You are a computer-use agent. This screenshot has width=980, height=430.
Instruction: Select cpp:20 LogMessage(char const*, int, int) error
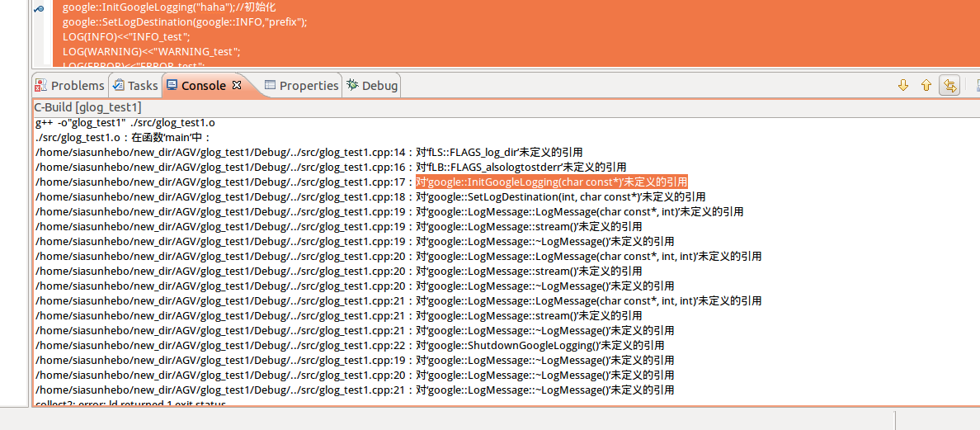(398, 256)
